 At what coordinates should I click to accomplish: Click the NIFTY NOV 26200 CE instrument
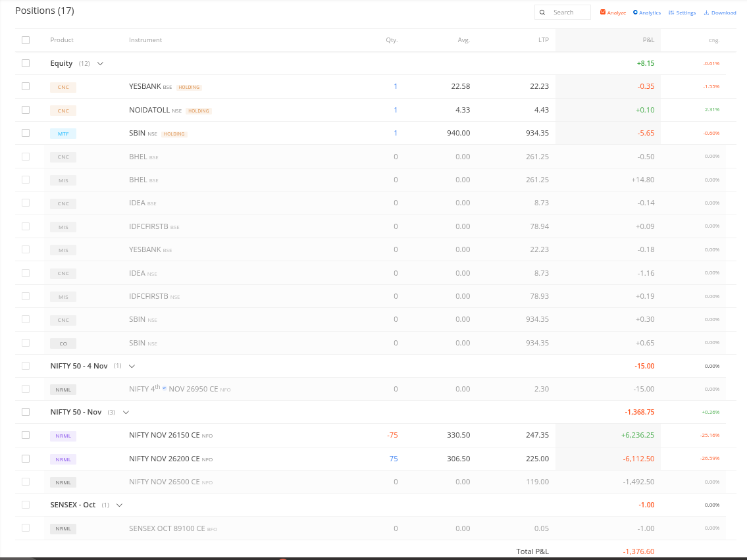pos(164,459)
